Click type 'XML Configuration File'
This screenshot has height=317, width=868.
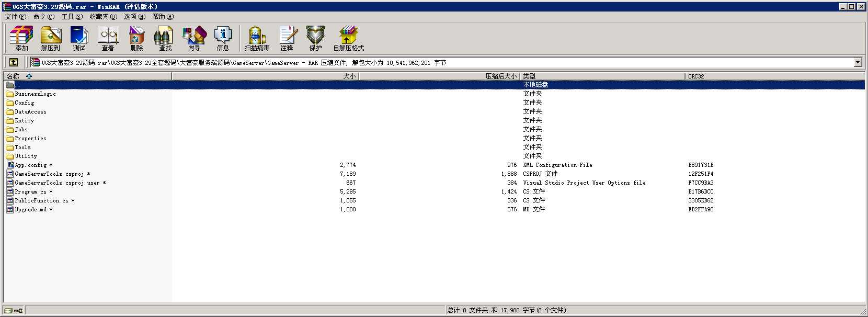tap(557, 165)
